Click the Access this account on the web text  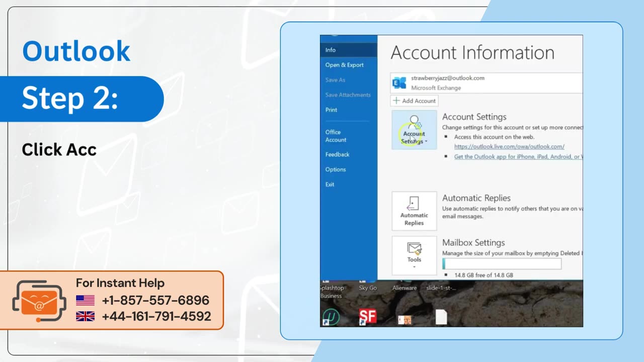coord(494,137)
